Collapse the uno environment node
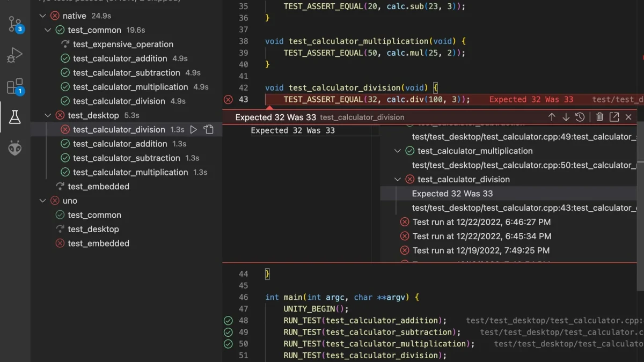This screenshot has width=644, height=362. (43, 201)
